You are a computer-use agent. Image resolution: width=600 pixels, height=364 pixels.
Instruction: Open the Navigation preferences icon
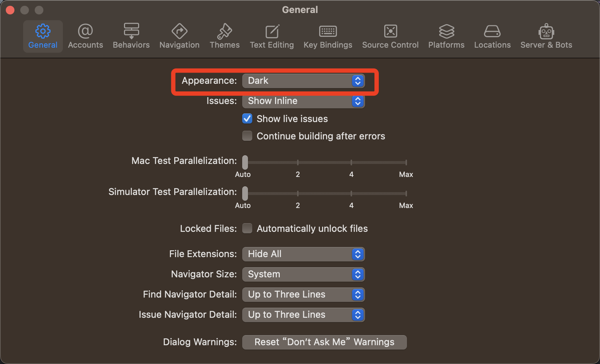[179, 32]
